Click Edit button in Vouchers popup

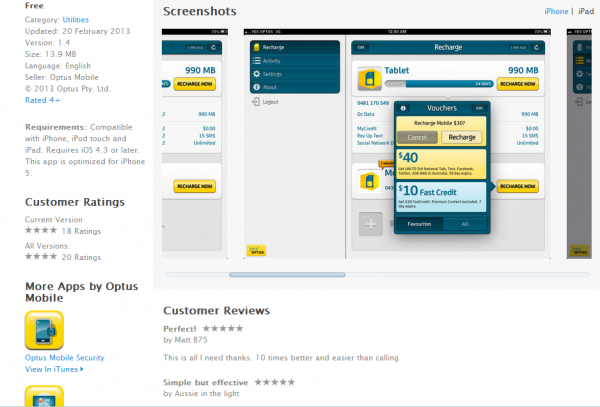[x=479, y=108]
